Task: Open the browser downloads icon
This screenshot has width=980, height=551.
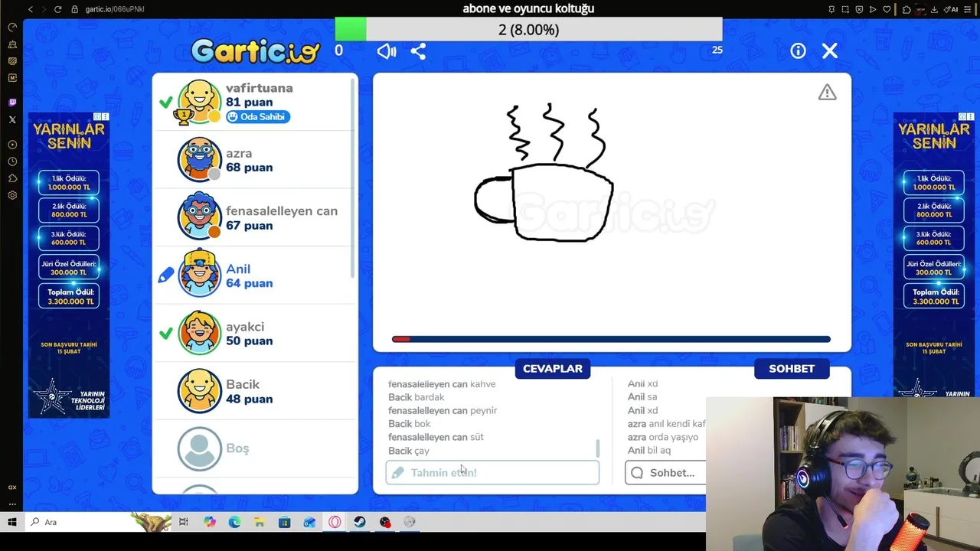Action: tap(934, 9)
